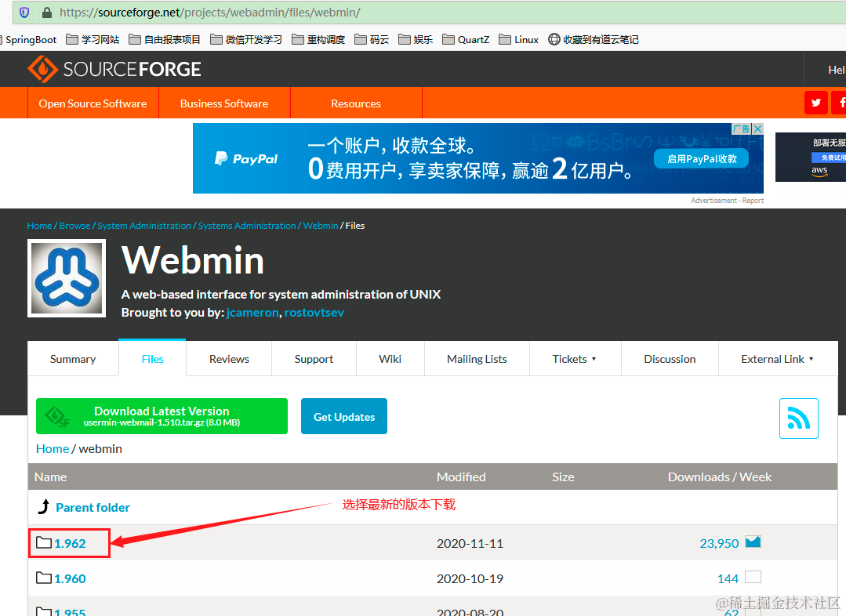Image resolution: width=846 pixels, height=616 pixels.
Task: Open the 重构调度 bookmark folder
Action: (x=318, y=39)
